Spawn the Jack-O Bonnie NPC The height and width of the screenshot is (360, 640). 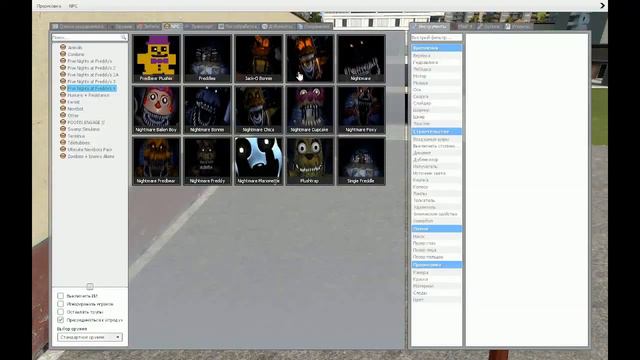(258, 59)
